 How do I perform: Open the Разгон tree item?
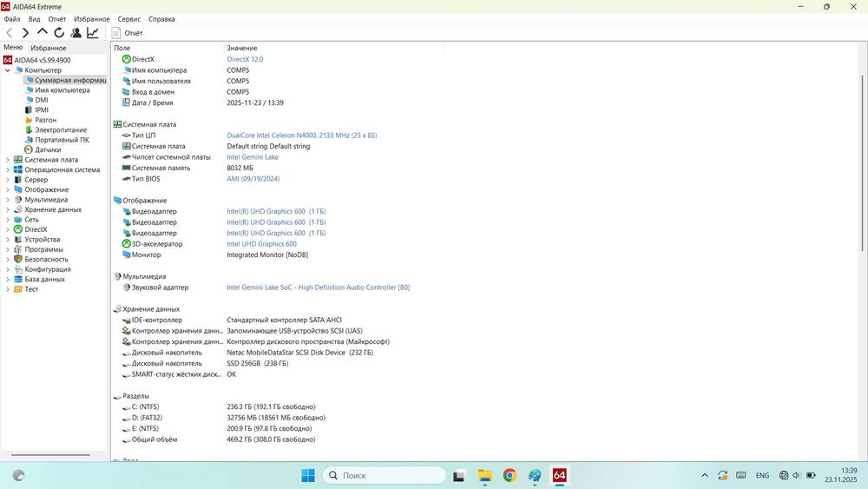[41, 120]
